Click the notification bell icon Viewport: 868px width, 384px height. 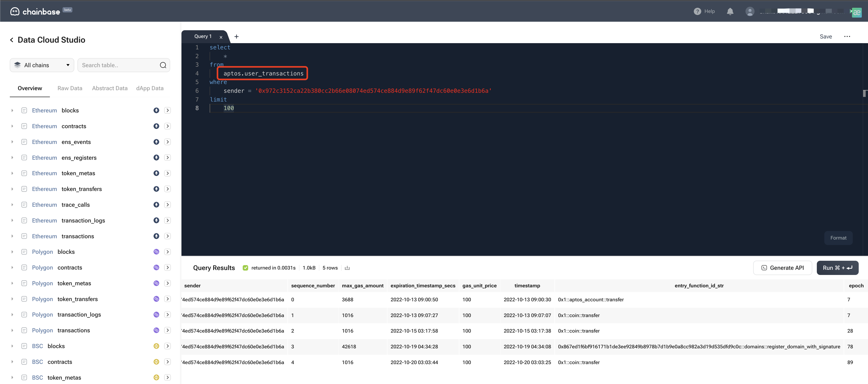point(730,11)
